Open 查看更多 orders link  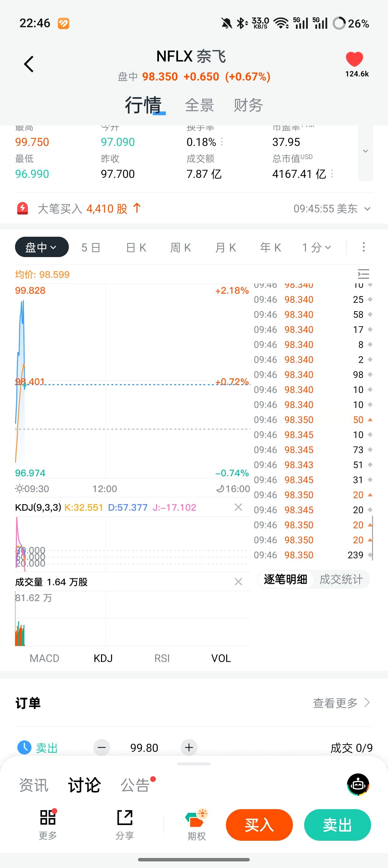click(x=341, y=703)
